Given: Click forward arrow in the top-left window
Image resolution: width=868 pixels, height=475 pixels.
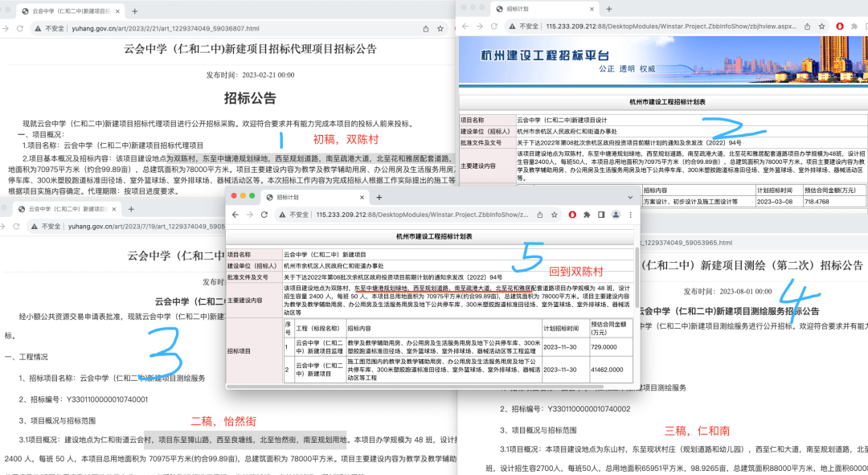Looking at the screenshot, I should point(6,28).
